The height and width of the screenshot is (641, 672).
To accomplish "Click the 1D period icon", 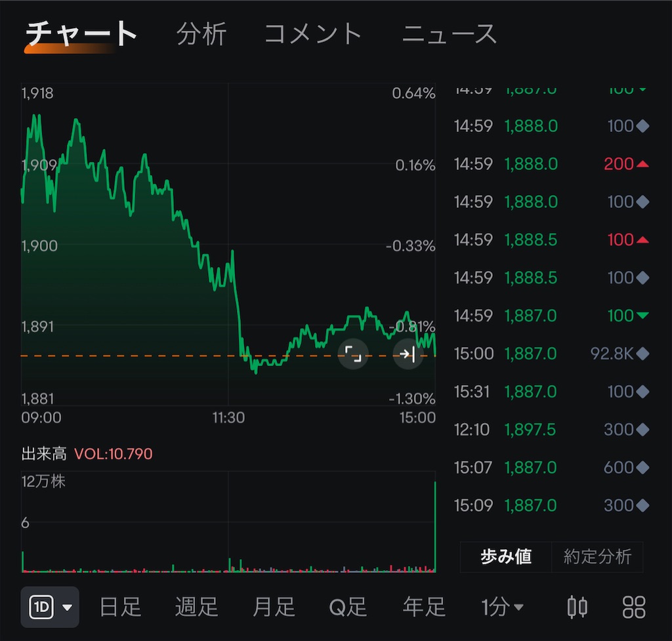I will (41, 607).
